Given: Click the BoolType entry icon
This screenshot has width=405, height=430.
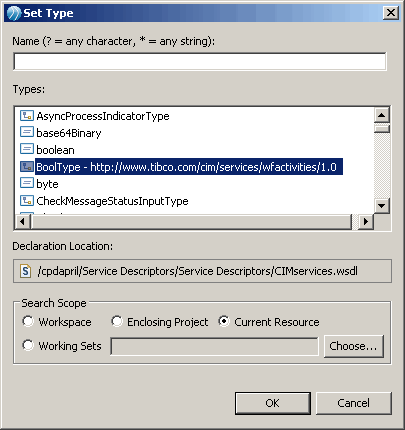Looking at the screenshot, I should pyautogui.click(x=27, y=166).
